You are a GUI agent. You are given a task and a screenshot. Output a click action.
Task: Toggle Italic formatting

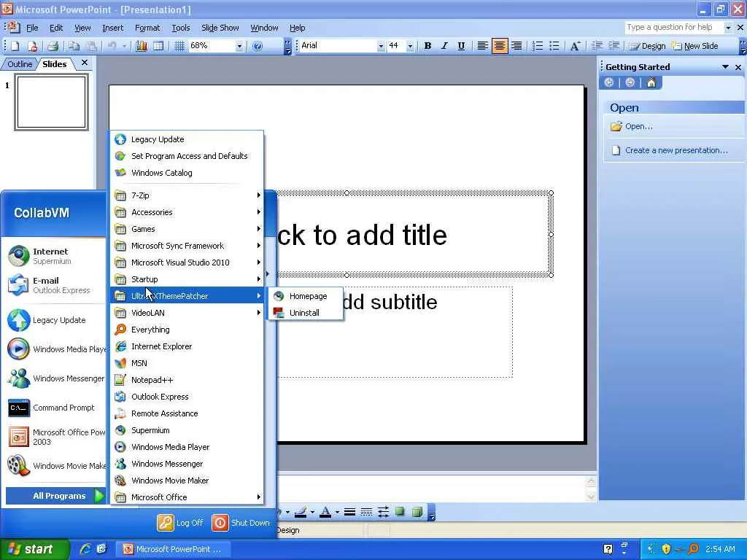coord(444,46)
